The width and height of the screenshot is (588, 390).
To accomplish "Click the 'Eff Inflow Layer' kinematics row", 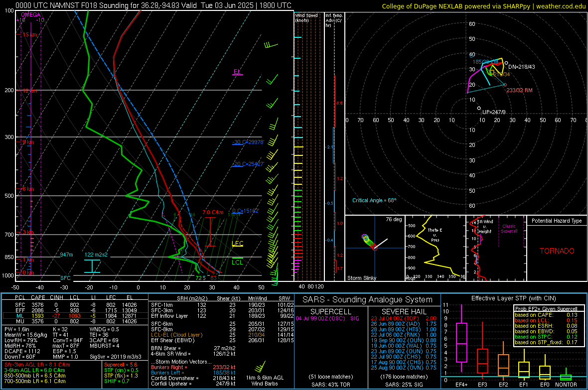I will (x=222, y=316).
